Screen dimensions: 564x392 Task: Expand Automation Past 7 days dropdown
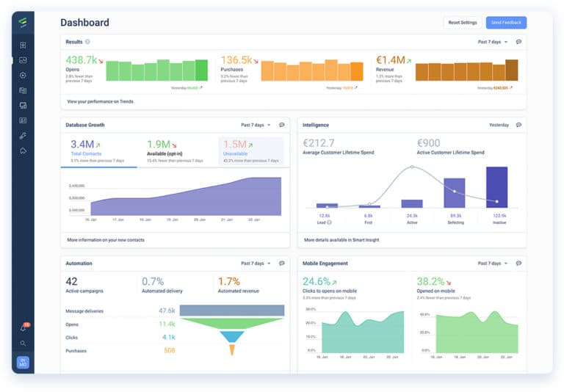(x=256, y=263)
